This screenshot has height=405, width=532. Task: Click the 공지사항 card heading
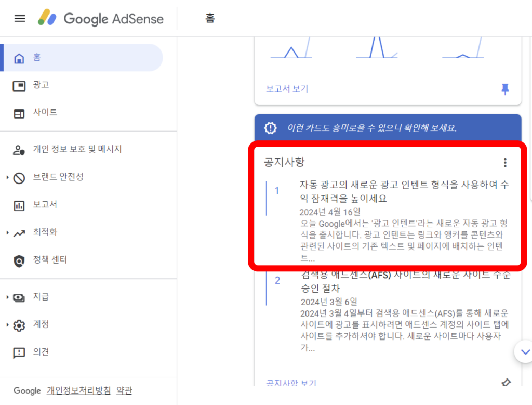tap(284, 162)
